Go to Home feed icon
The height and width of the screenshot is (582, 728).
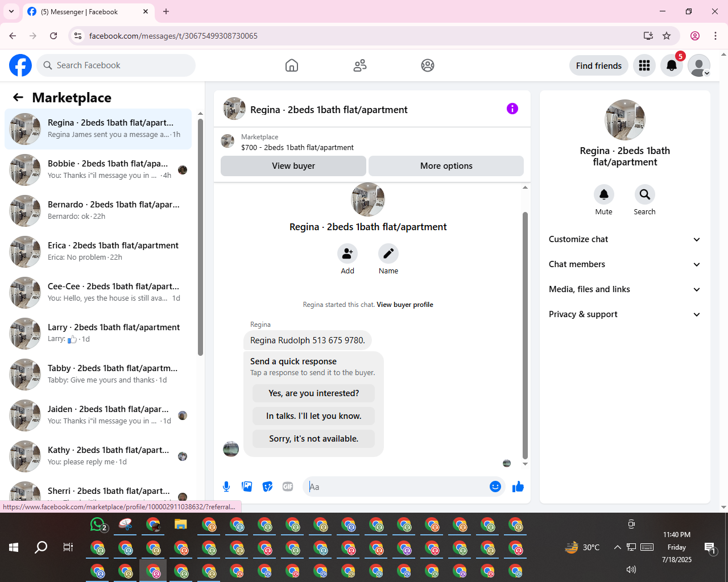tap(292, 65)
